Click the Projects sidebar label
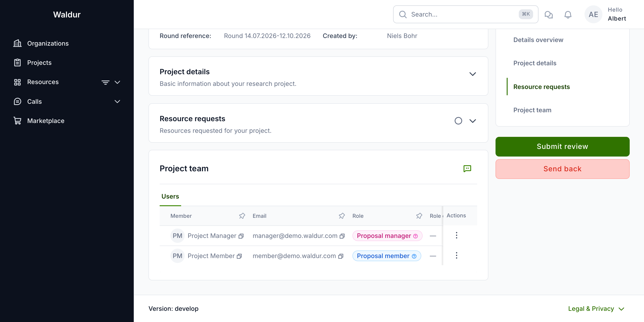The image size is (644, 322). coord(39,63)
